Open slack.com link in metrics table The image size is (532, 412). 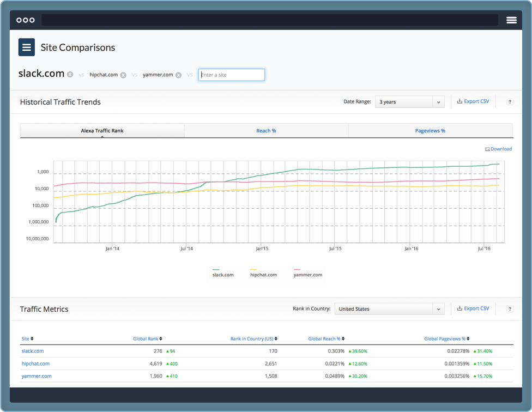pyautogui.click(x=33, y=351)
